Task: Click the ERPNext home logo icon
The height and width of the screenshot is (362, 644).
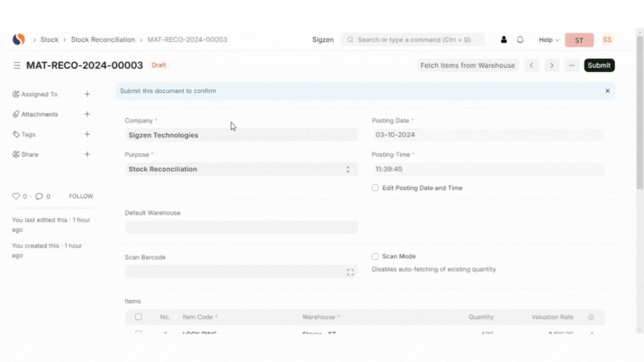Action: (x=18, y=39)
